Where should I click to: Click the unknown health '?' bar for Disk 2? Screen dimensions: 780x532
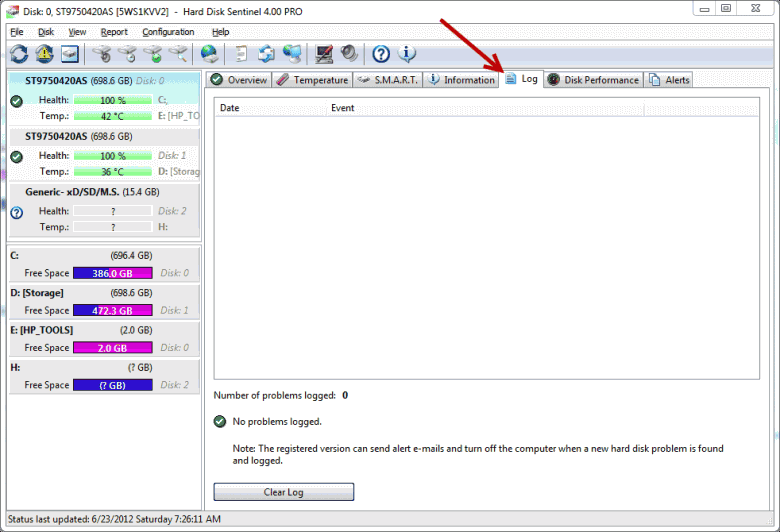113,212
